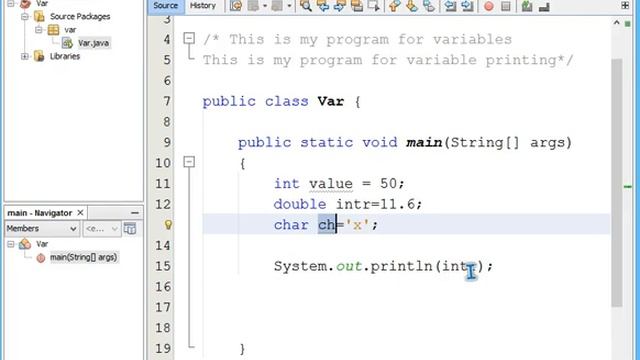Switch to the History tab
Image resolution: width=640 pixels, height=360 pixels.
coord(203,6)
